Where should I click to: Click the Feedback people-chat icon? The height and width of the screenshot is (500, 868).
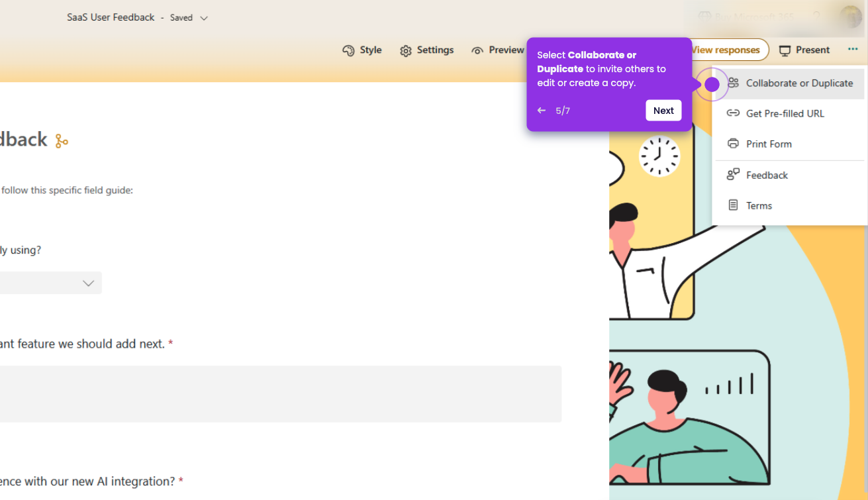click(x=733, y=175)
